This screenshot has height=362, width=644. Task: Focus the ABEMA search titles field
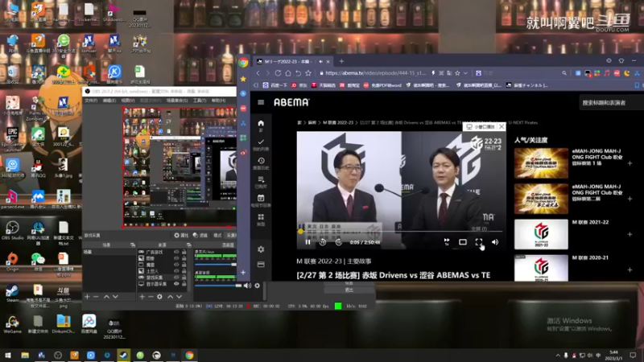[x=610, y=103]
